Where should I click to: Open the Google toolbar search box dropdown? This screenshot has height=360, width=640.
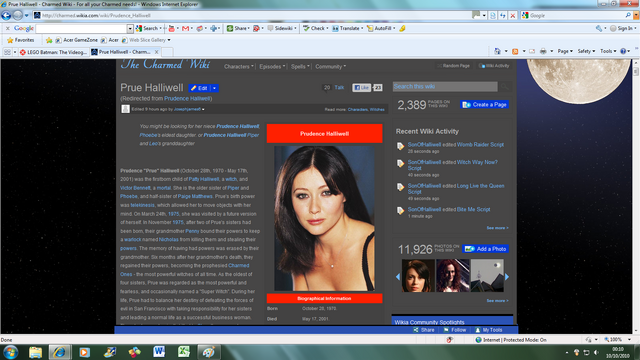tap(130, 29)
